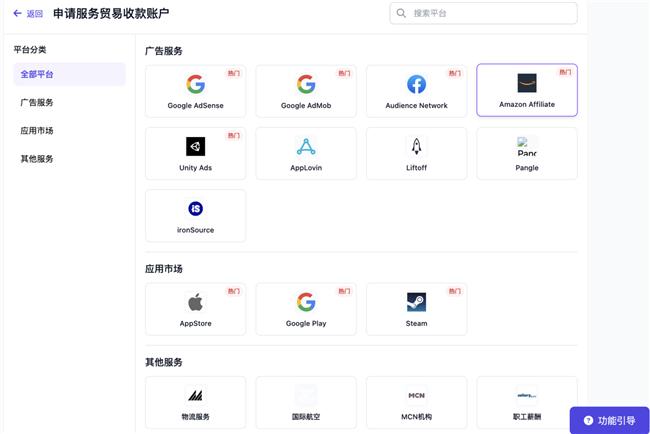Click the Amazon Affiliate label text
Image resolution: width=650 pixels, height=434 pixels.
pyautogui.click(x=527, y=104)
